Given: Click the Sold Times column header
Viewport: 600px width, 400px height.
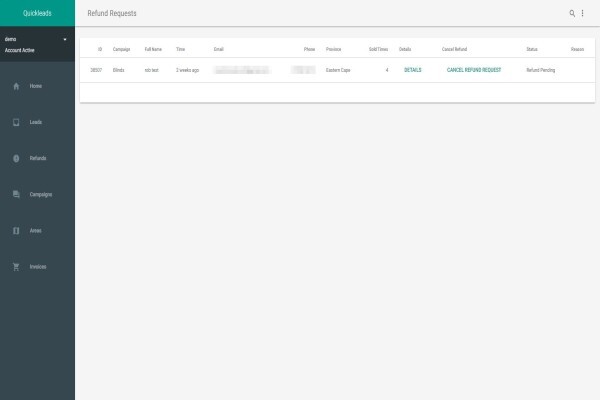Looking at the screenshot, I should point(378,49).
